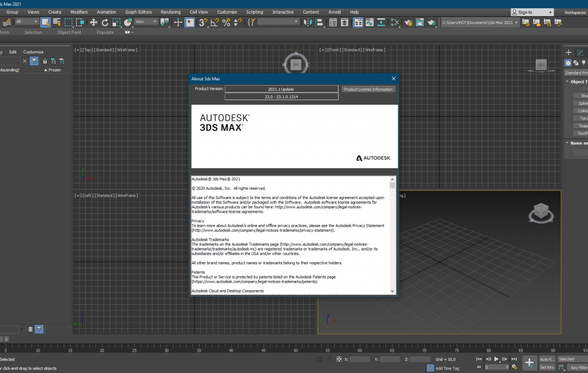Switch to the Object Paint ribbon tab
The width and height of the screenshot is (588, 373).
(x=71, y=32)
